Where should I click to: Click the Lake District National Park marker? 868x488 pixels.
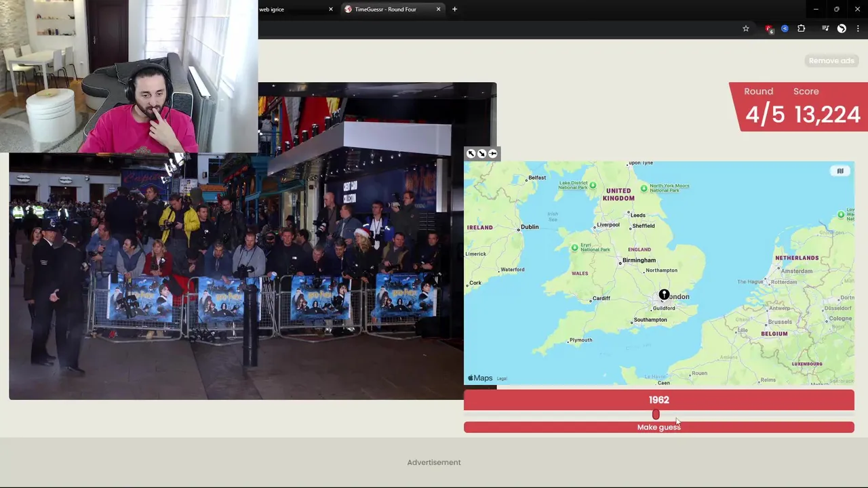(x=593, y=185)
